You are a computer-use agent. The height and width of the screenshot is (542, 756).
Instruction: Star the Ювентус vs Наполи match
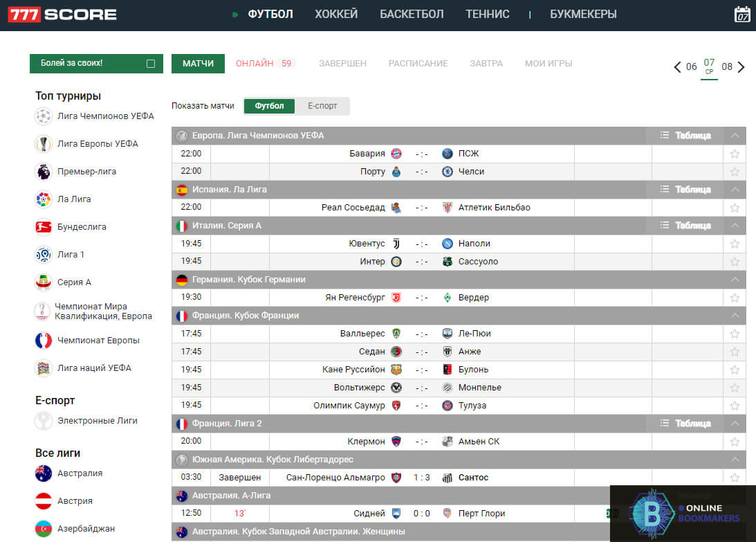pyautogui.click(x=735, y=244)
